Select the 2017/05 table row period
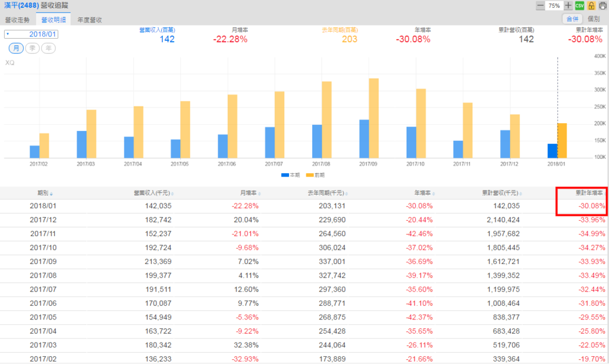 [43, 318]
